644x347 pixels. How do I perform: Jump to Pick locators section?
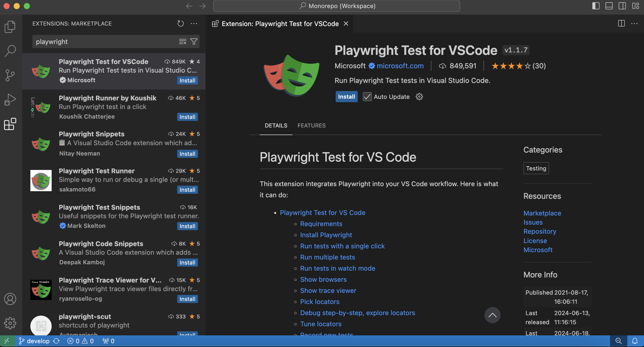[x=320, y=302]
